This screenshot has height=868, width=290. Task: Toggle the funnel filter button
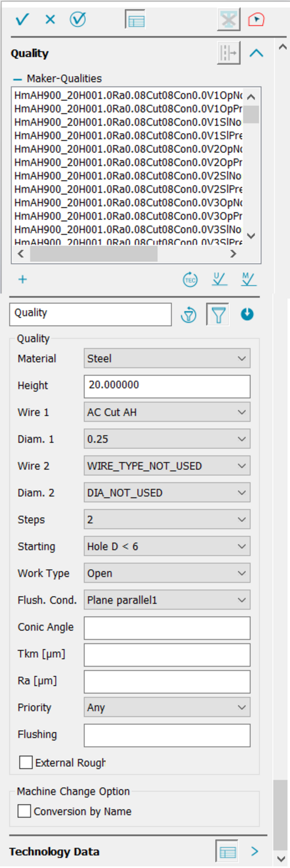218,315
